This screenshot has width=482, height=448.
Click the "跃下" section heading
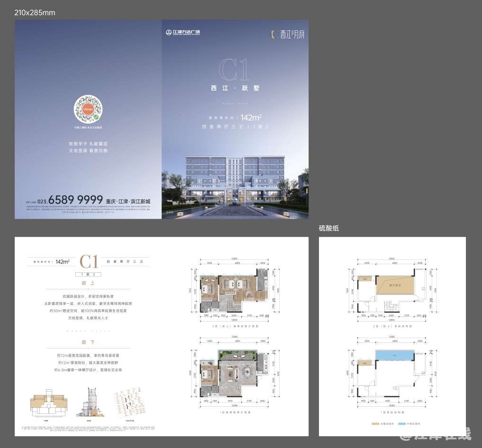[88, 342]
